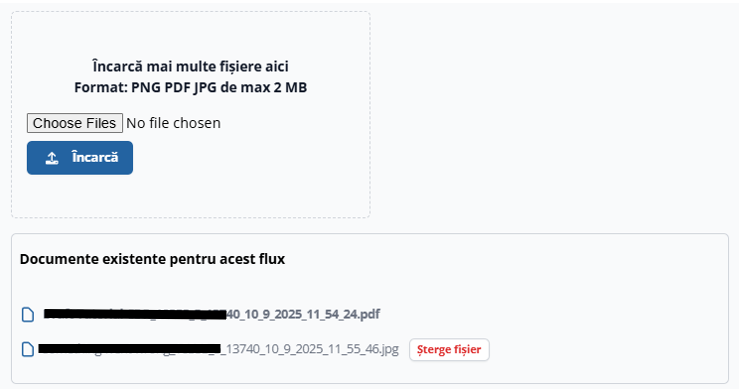Click the redacted part of the JPG filename
This screenshot has height=389, width=740.
tap(129, 349)
